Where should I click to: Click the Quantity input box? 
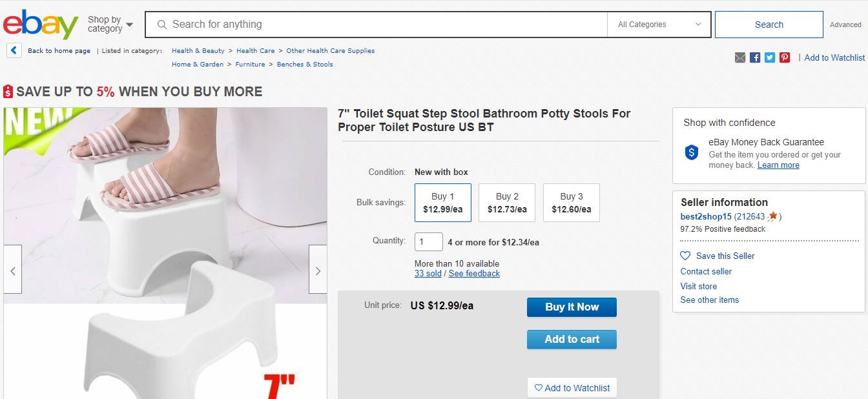click(429, 242)
